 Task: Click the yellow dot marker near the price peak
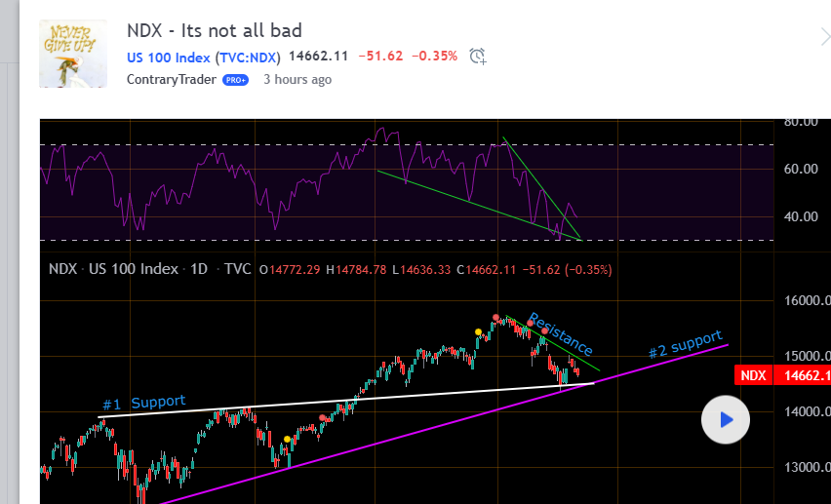[x=478, y=332]
